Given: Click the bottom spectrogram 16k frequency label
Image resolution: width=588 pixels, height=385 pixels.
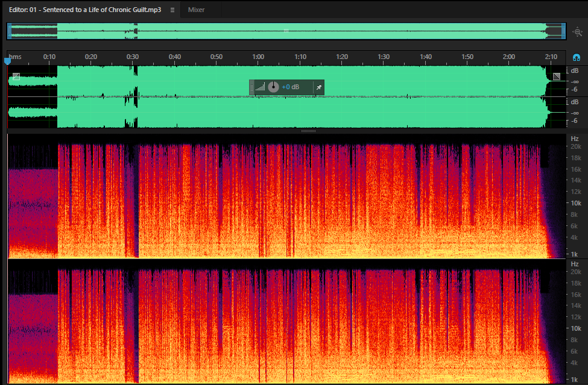Looking at the screenshot, I should [x=575, y=295].
